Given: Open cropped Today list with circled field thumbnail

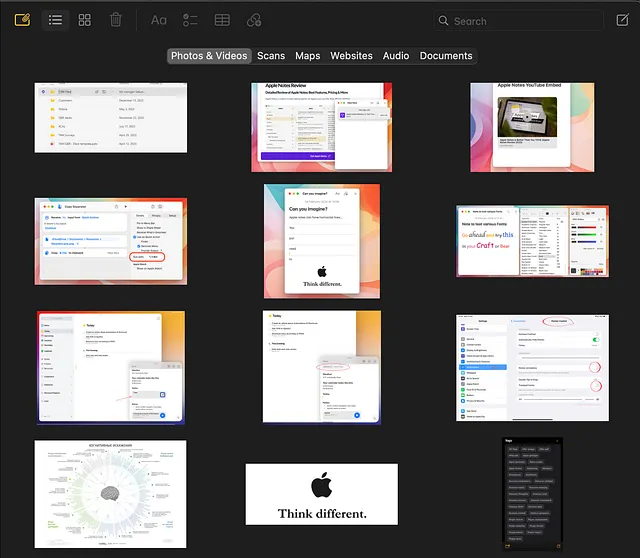Looking at the screenshot, I should (322, 367).
